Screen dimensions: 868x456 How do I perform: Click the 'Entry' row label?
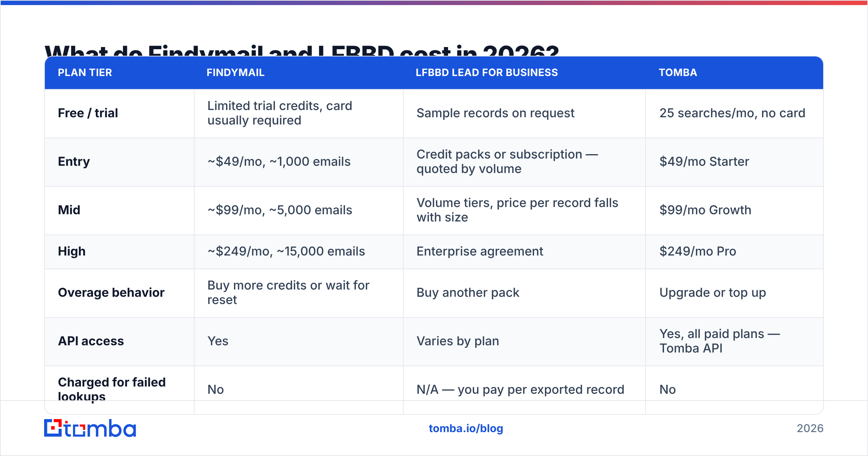click(x=74, y=162)
